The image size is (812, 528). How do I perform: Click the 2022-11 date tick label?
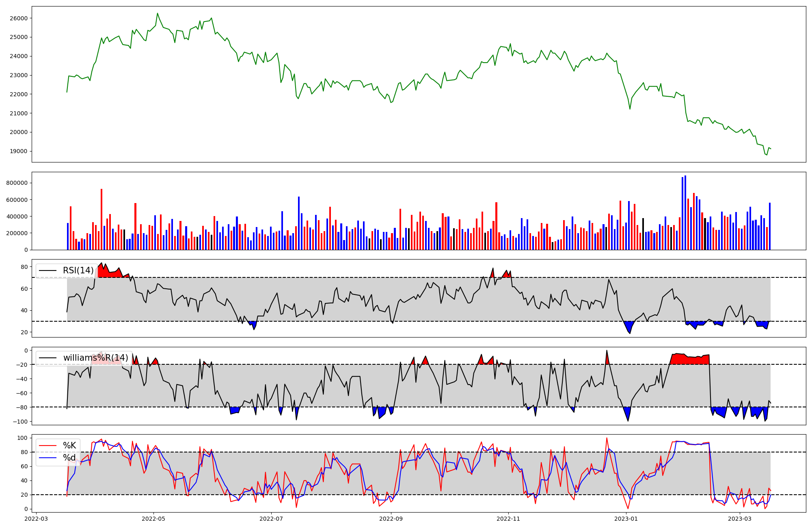coord(508,519)
